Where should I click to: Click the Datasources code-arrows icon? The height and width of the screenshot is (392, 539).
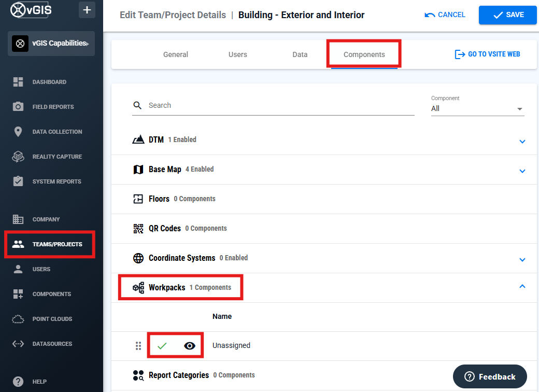click(18, 344)
